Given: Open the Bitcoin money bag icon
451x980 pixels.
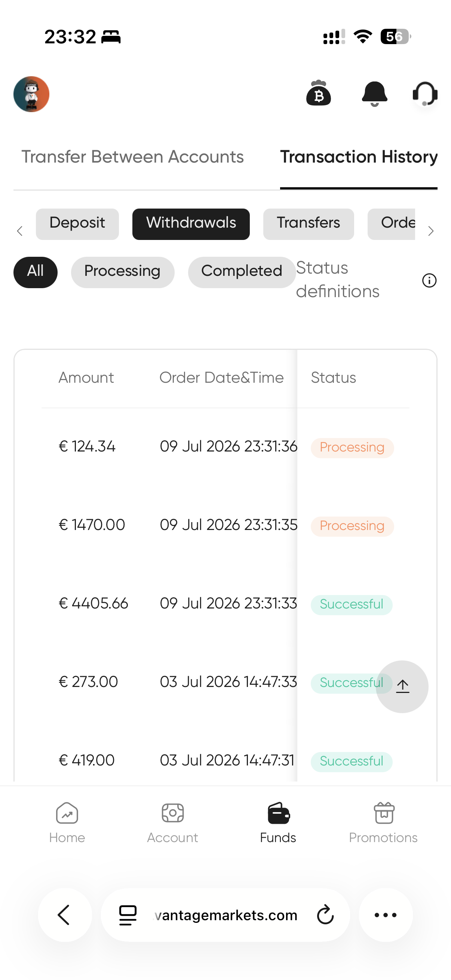Looking at the screenshot, I should pyautogui.click(x=319, y=93).
